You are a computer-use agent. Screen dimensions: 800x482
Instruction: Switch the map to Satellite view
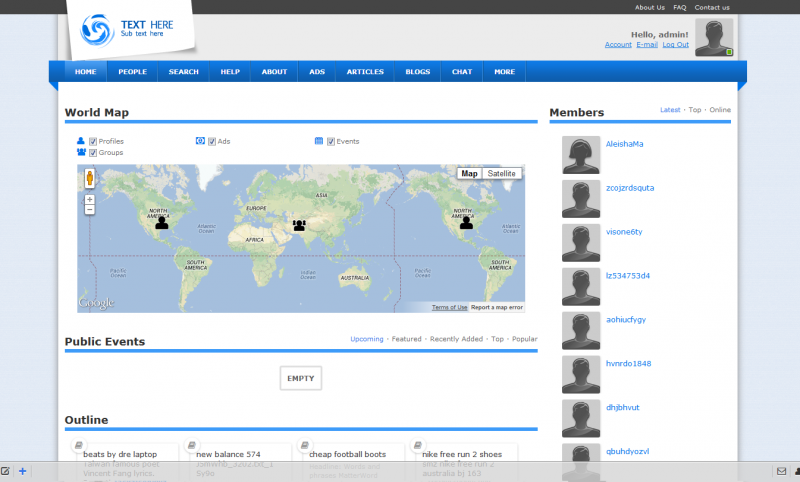[x=502, y=173]
